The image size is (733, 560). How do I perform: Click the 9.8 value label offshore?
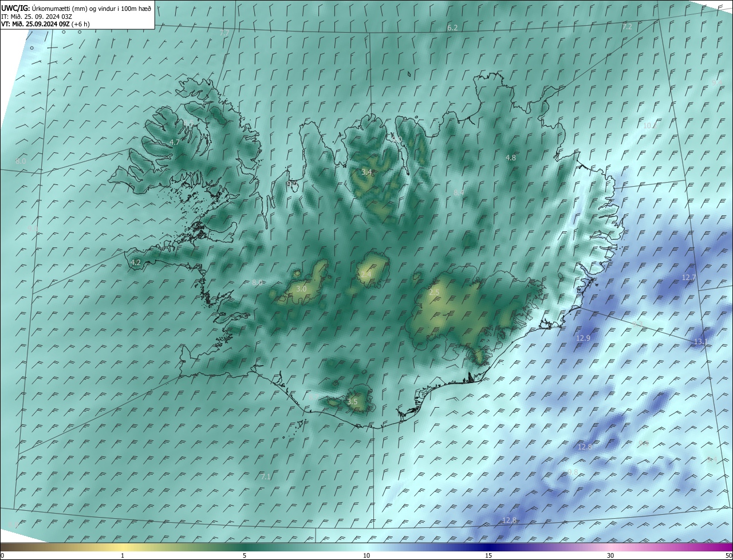tap(573, 472)
